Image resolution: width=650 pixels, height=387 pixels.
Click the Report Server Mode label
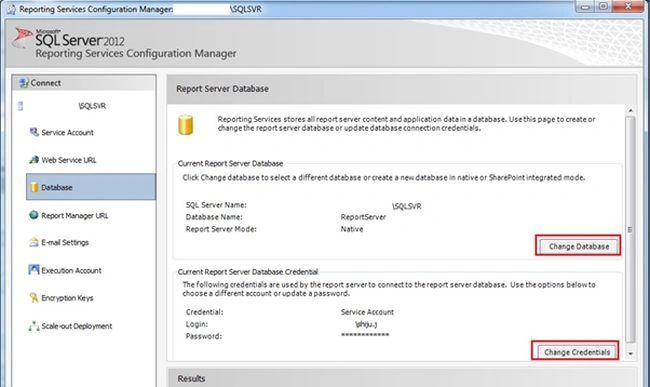221,229
